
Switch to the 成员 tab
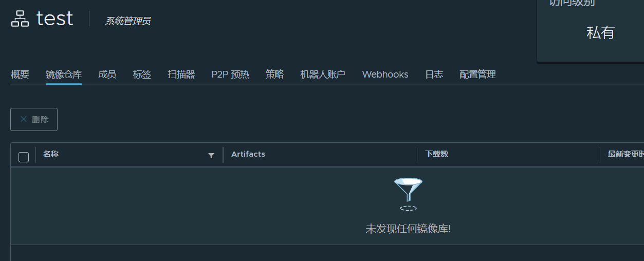click(107, 74)
